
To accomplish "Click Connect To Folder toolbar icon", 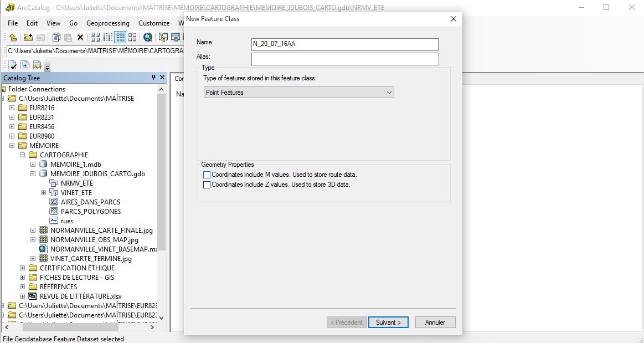I will 28,37.
